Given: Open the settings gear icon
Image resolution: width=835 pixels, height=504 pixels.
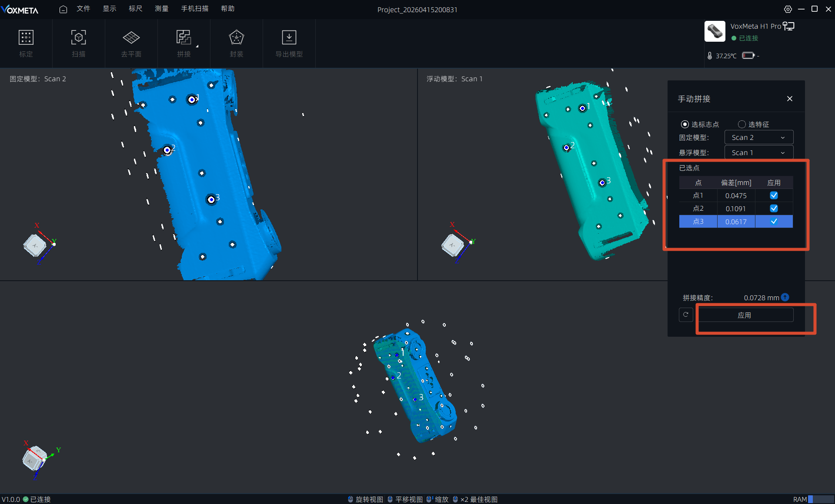Looking at the screenshot, I should [x=788, y=9].
